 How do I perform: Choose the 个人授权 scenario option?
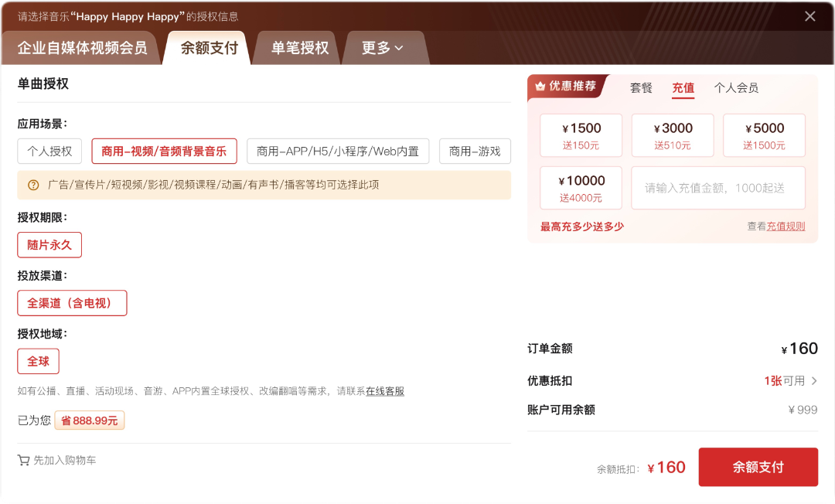49,152
